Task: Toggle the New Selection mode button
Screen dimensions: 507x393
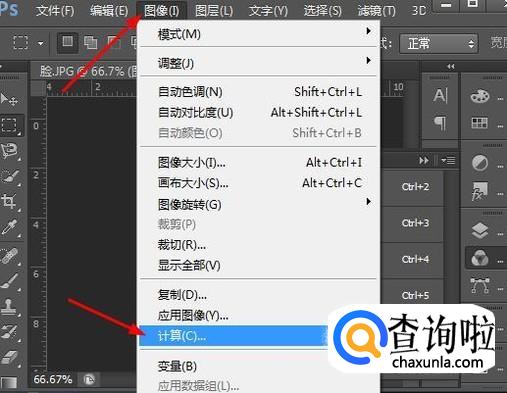Action: pos(68,42)
